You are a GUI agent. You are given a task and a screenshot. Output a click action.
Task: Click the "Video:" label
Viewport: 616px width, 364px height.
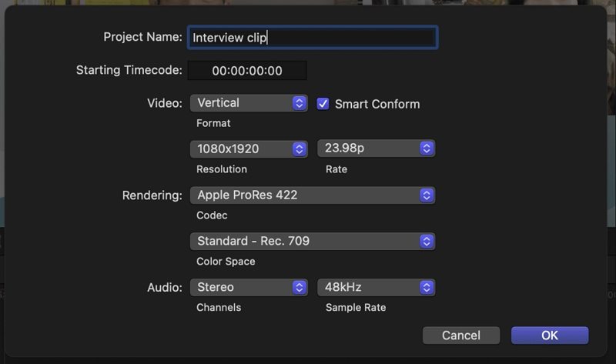[x=165, y=103]
